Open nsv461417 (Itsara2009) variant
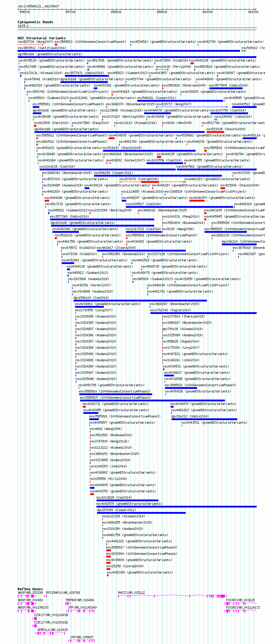265x644 pixels. [x=116, y=248]
